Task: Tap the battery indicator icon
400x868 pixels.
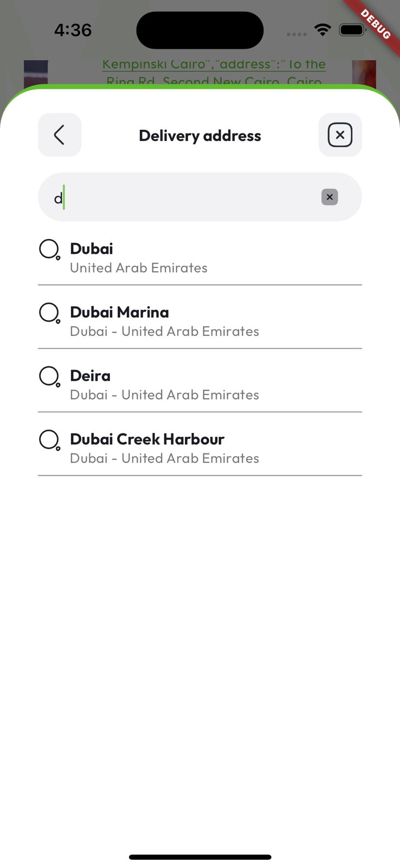Action: (x=353, y=30)
